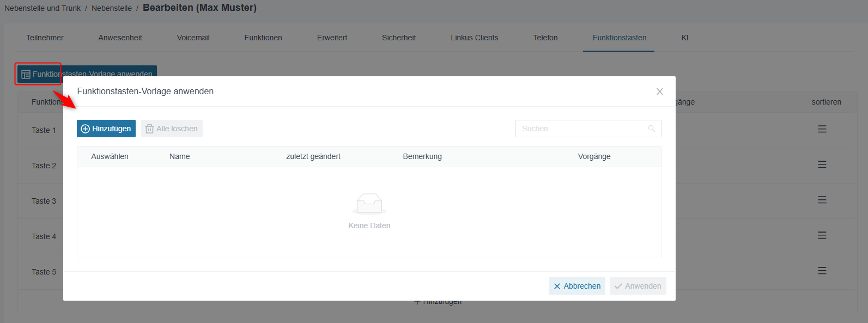Click the Nebenstelle breadcrumb link
The height and width of the screenshot is (323, 868).
pyautogui.click(x=112, y=8)
